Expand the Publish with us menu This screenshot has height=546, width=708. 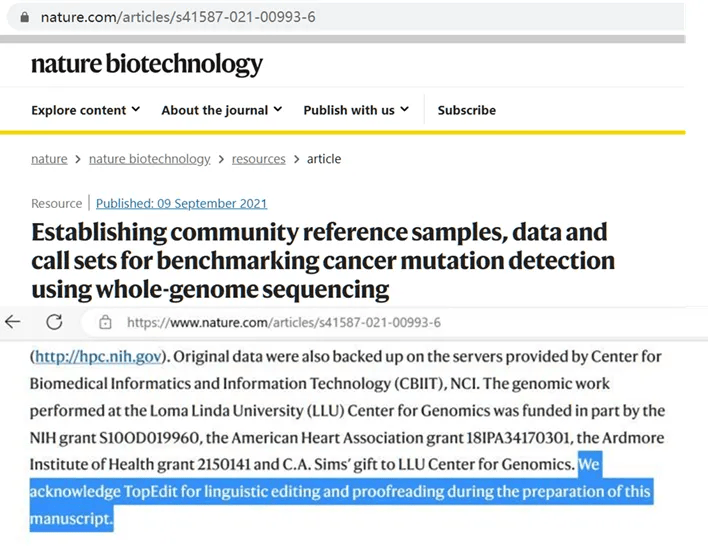click(356, 110)
